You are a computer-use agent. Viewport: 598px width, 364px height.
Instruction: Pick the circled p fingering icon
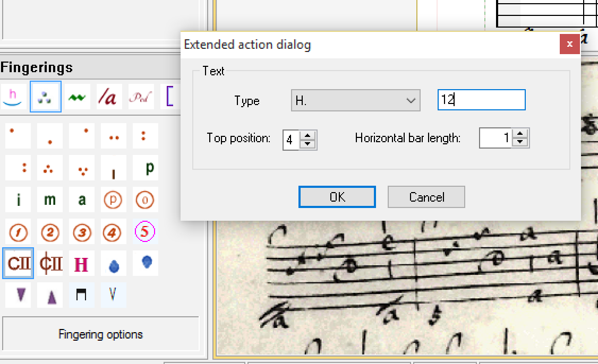113,200
